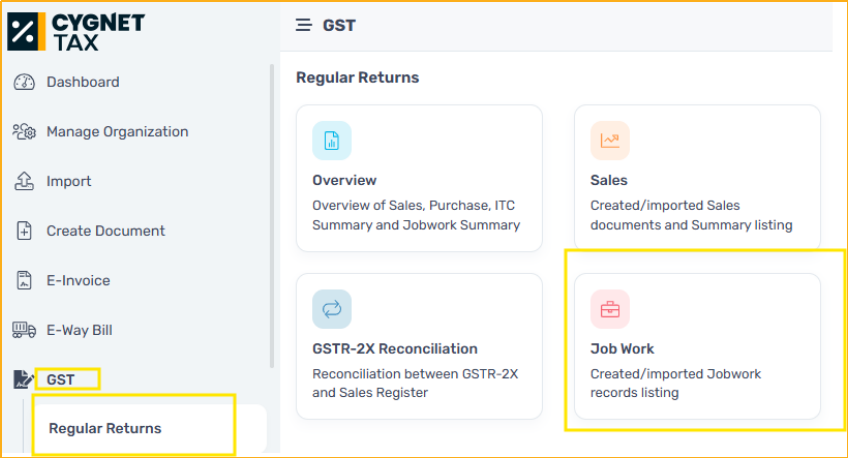Screen dimensions: 848x458
Task: Click the E-Way Bill truck icon
Action: (x=24, y=330)
